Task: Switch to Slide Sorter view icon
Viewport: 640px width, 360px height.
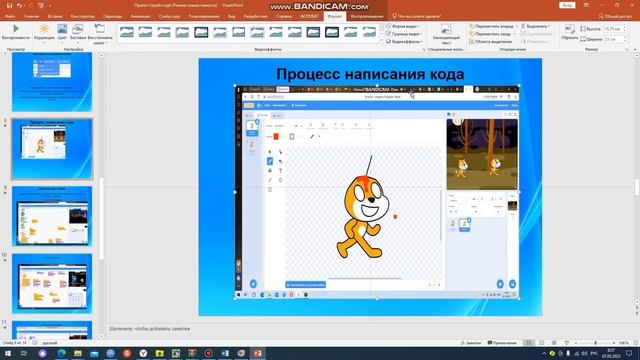Action: [x=542, y=343]
